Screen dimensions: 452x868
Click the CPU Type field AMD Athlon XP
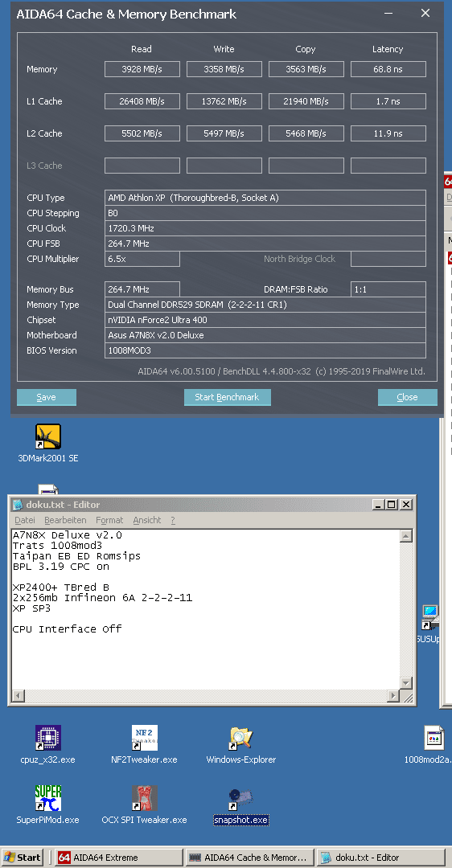265,198
